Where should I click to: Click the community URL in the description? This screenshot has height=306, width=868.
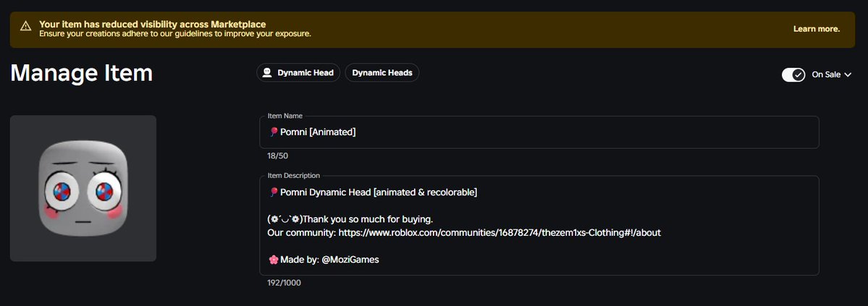point(500,232)
